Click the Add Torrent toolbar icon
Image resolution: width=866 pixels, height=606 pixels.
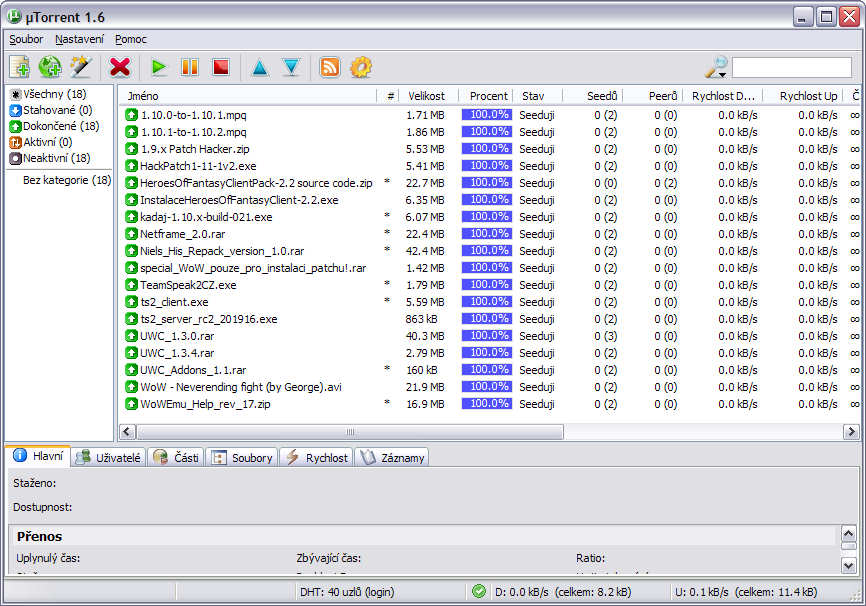click(20, 67)
